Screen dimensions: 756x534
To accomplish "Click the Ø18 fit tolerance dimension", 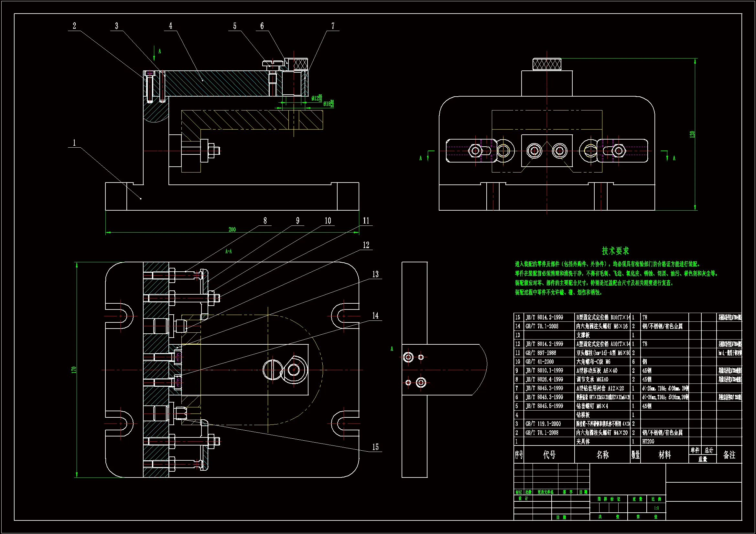I will (328, 104).
